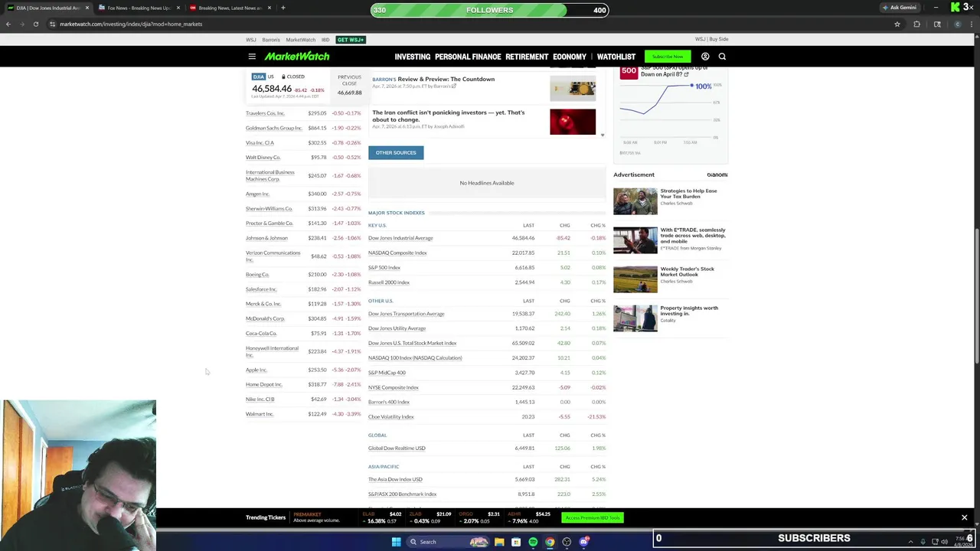Image resolution: width=980 pixels, height=551 pixels.
Task: Open Property insights worth investing in ad
Action: pos(671,318)
